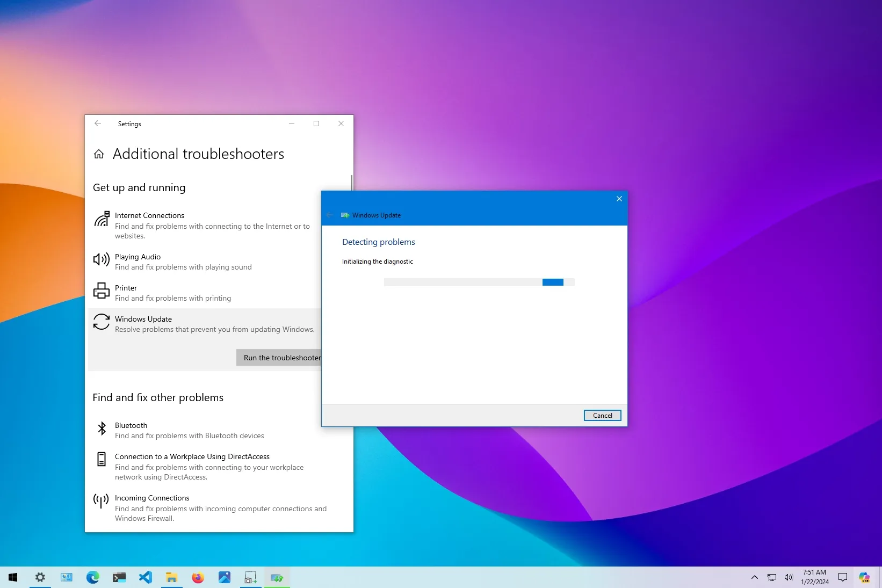Open Visual Studio Code from the taskbar
882x588 pixels.
[x=145, y=578]
